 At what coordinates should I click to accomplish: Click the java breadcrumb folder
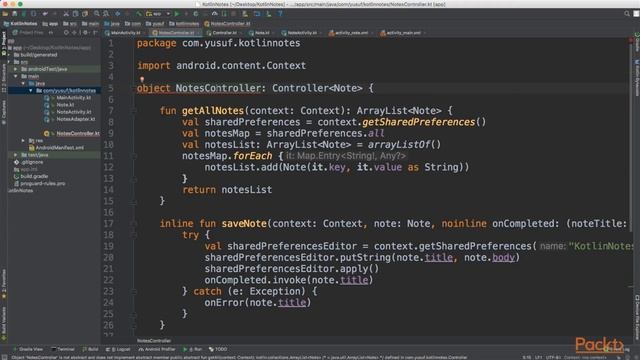(112, 24)
